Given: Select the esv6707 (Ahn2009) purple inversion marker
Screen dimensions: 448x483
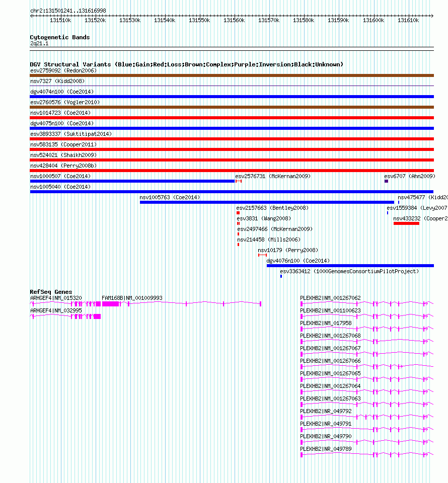Looking at the screenshot, I should tap(387, 181).
